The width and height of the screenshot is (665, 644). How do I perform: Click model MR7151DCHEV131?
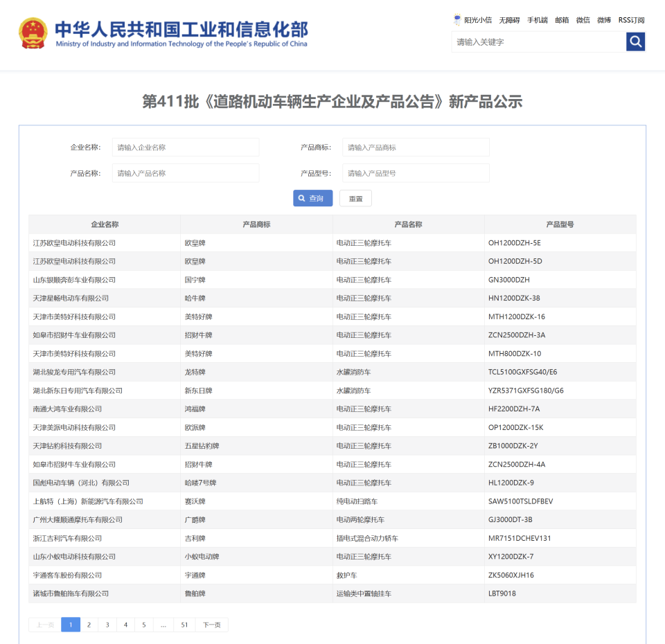[x=520, y=538]
